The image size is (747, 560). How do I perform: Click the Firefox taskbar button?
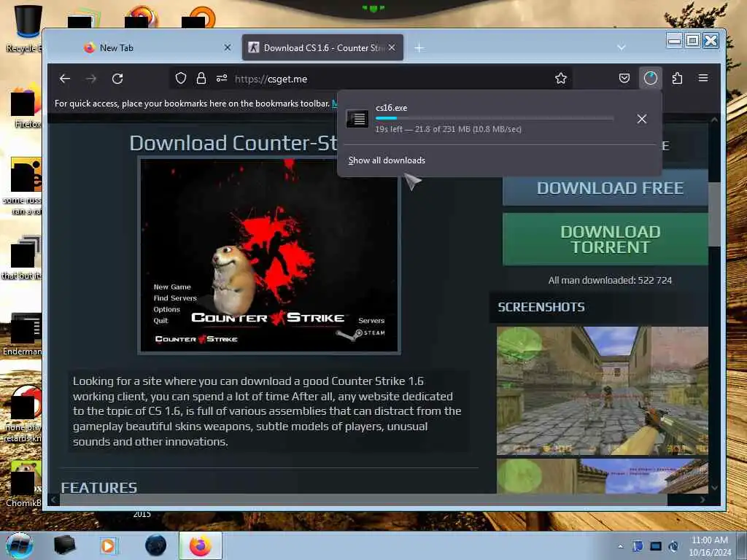201,545
